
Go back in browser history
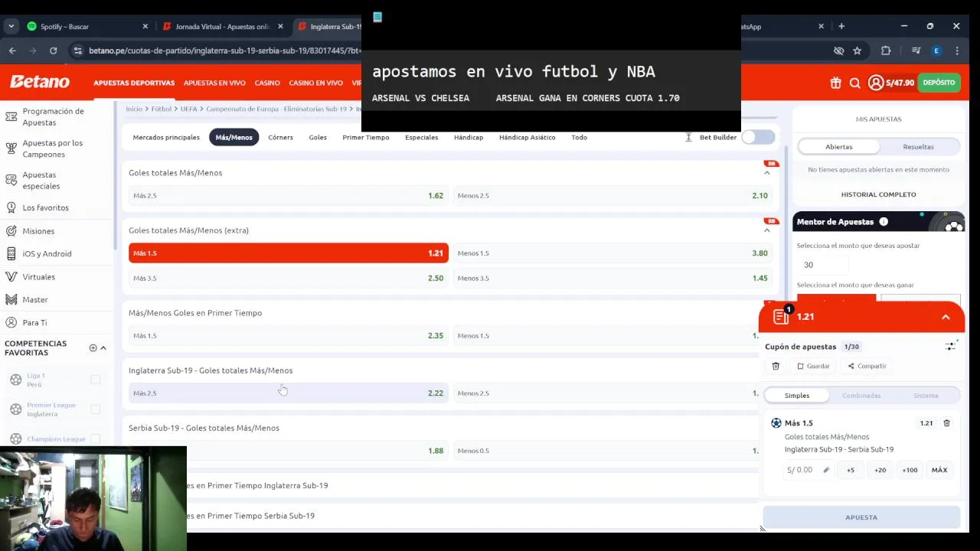tap(12, 51)
